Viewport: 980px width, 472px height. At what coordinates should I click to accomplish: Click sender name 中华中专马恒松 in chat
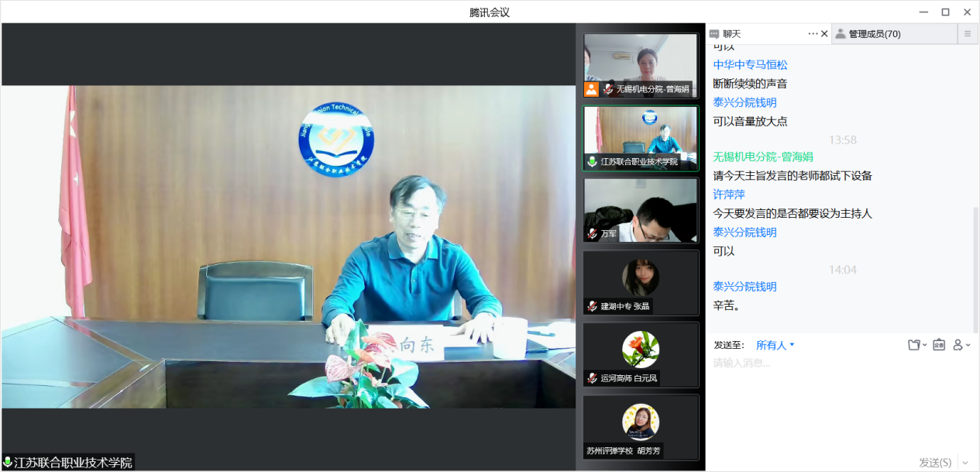tap(750, 65)
